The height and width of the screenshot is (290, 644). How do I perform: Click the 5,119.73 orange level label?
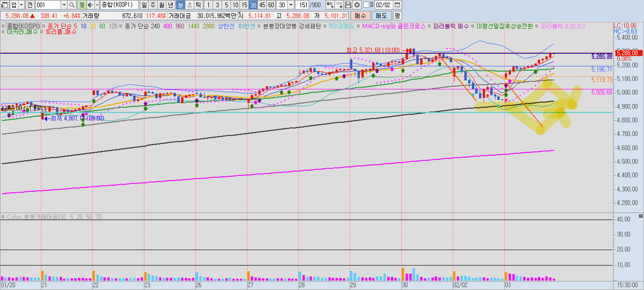[602, 79]
